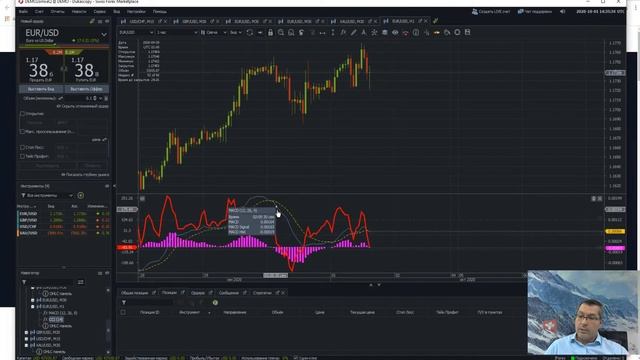The width and height of the screenshot is (640, 360).
Task: Open the EUR/USD instrument chevron dropdown
Action: pyautogui.click(x=104, y=35)
